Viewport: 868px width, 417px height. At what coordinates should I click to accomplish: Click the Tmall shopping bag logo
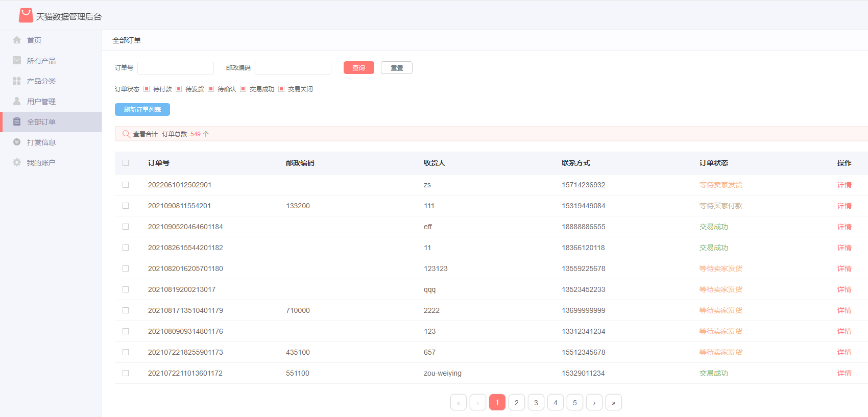(x=26, y=15)
